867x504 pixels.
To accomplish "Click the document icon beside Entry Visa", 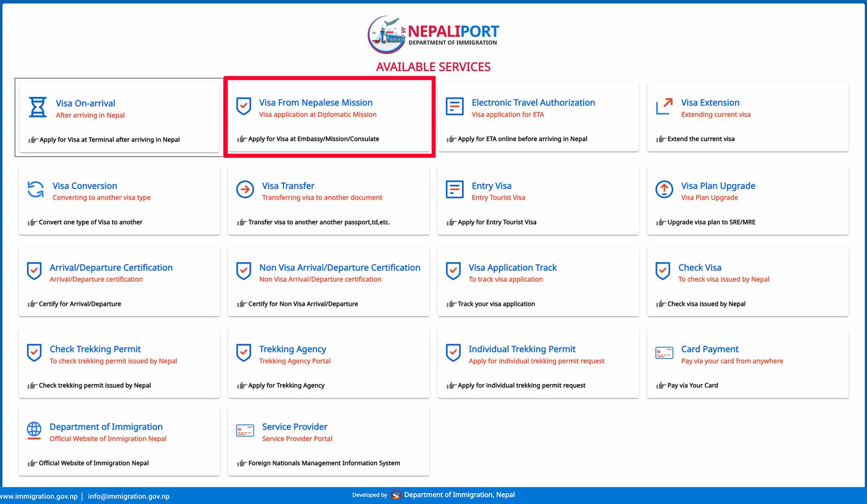I will (455, 189).
